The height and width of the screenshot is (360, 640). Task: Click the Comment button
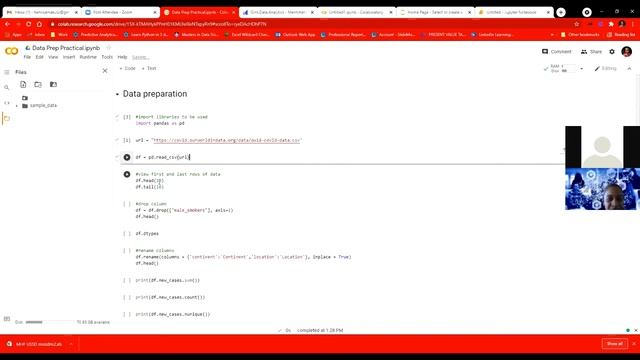pyautogui.click(x=556, y=51)
